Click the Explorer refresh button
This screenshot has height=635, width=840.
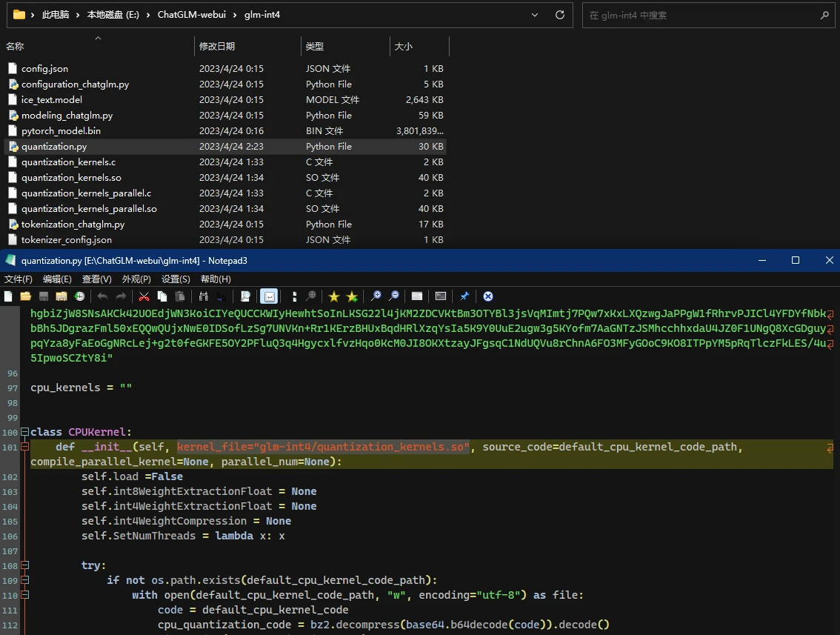click(561, 15)
